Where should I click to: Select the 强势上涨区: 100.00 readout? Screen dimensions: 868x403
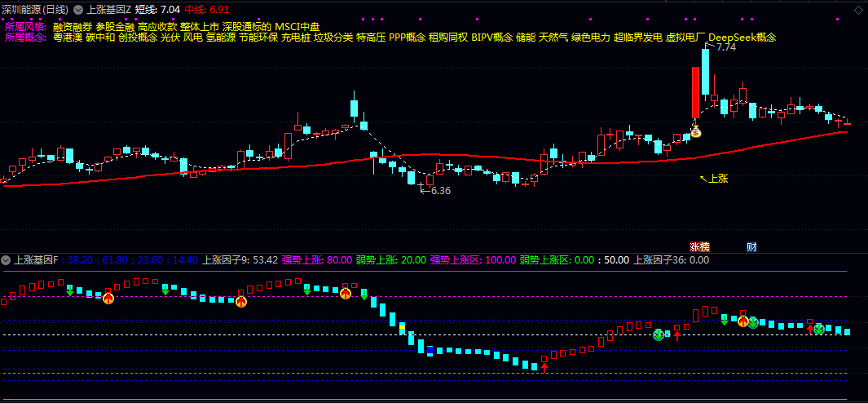473,260
